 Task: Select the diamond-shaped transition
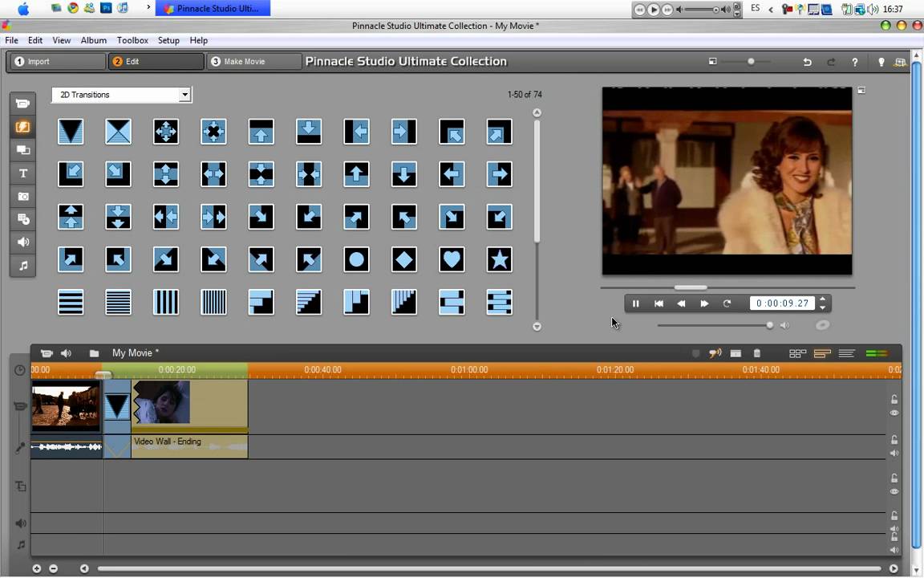[x=404, y=259]
